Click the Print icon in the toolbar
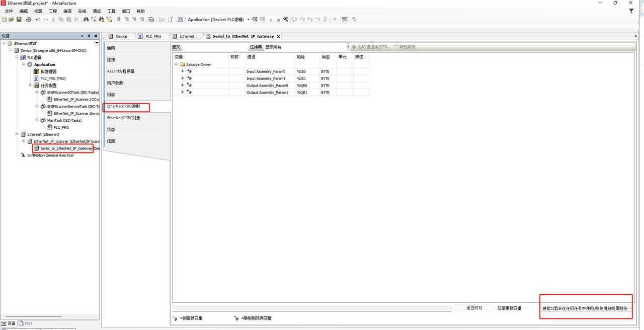The width and height of the screenshot is (644, 330). [29, 20]
